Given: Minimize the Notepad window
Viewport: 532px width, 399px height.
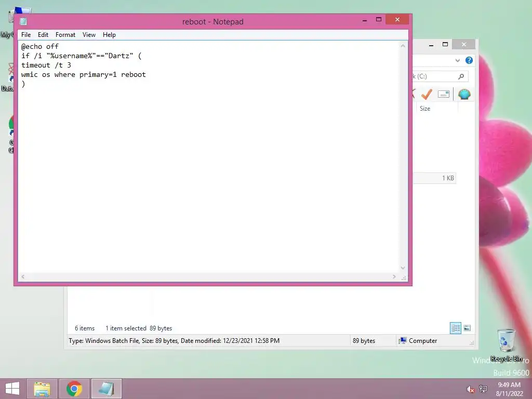Looking at the screenshot, I should click(365, 20).
